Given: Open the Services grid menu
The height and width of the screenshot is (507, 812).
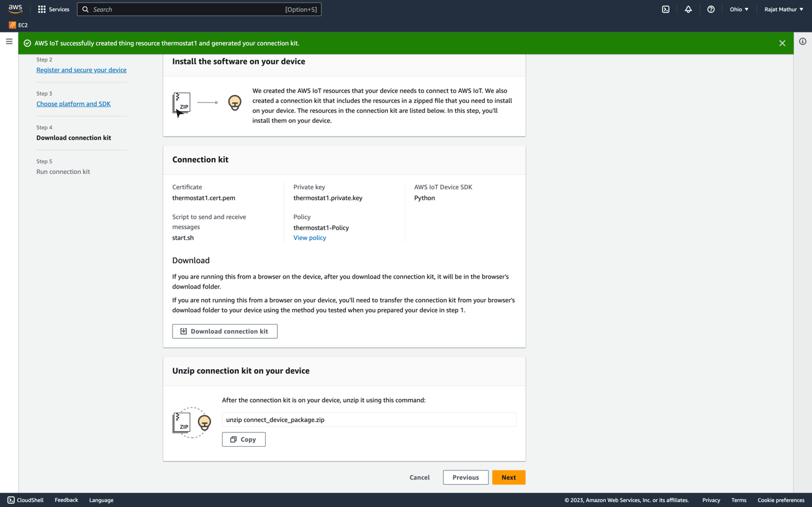Looking at the screenshot, I should pos(53,9).
